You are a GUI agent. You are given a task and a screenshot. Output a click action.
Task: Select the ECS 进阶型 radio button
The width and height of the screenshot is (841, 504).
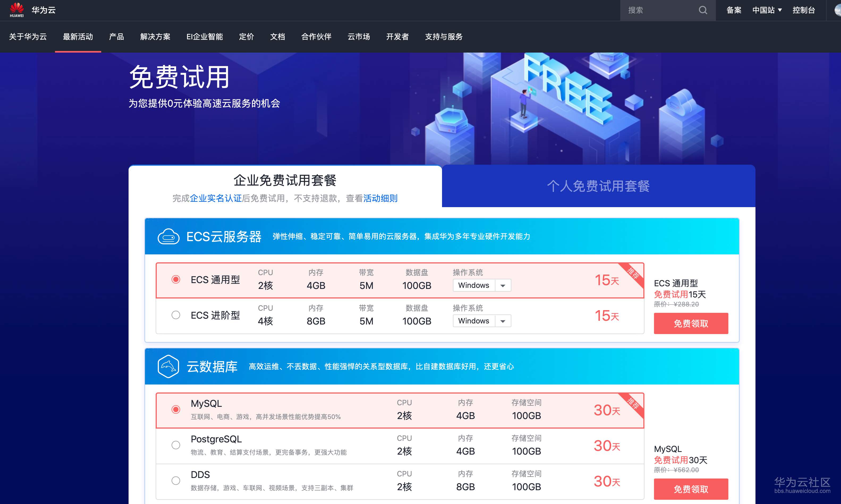176,315
